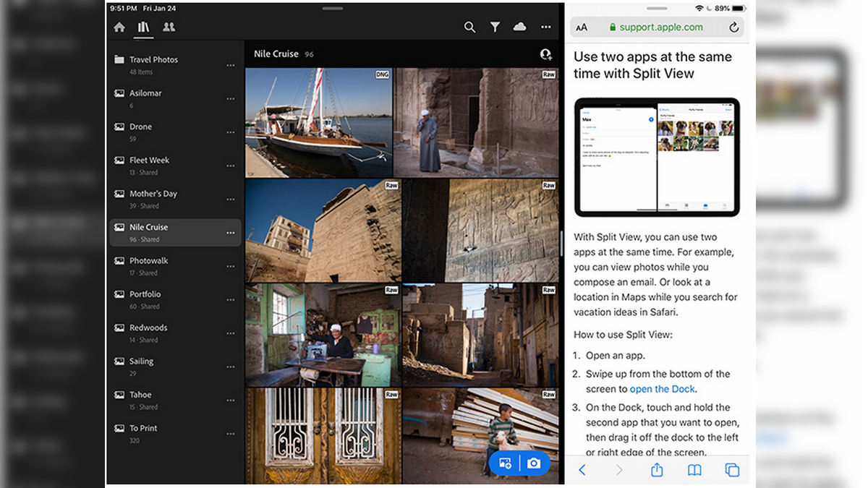Switch to the Library tab
This screenshot has height=488, width=868.
[x=143, y=27]
